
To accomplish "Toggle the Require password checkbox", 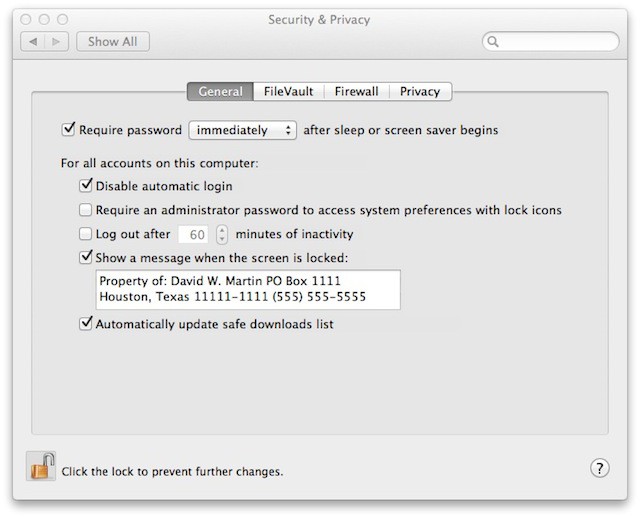I will (x=69, y=130).
